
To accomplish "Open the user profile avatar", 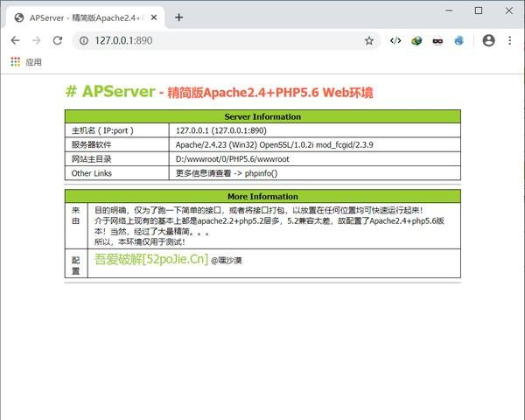I will click(488, 40).
